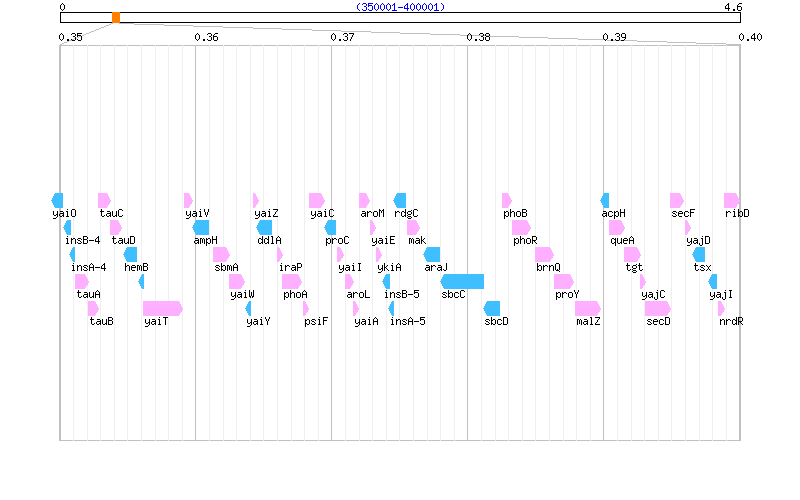
Task: Click the blue hemB gene arrow
Action: (x=131, y=254)
